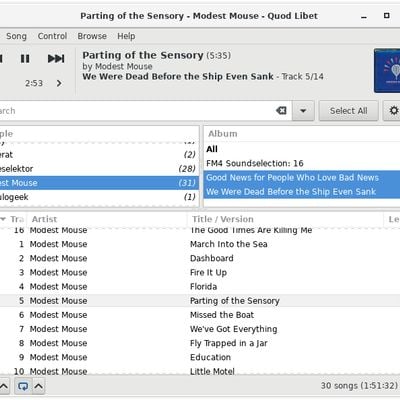Select the artist row with count (28)
The image size is (400, 400).
(x=99, y=169)
